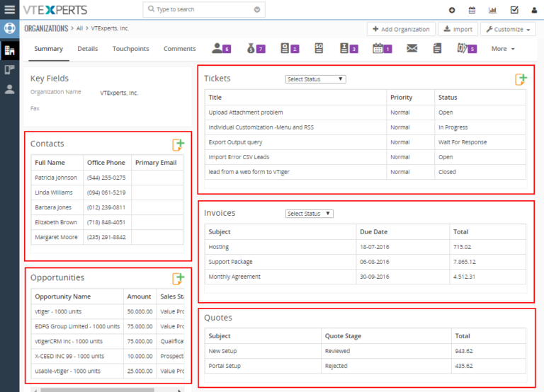
Task: Click the Opportunities horizontal scrollbar
Action: (x=97, y=390)
